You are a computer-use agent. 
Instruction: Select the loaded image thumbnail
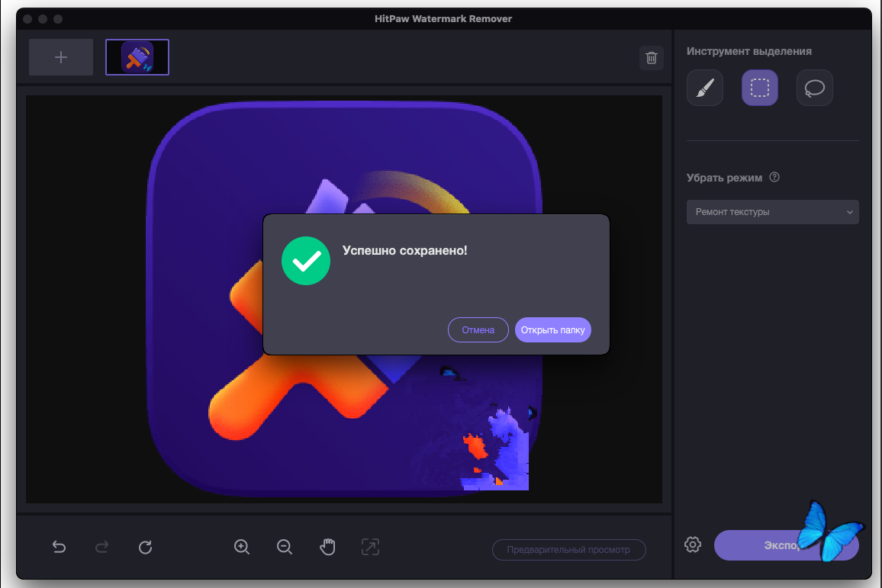137,57
